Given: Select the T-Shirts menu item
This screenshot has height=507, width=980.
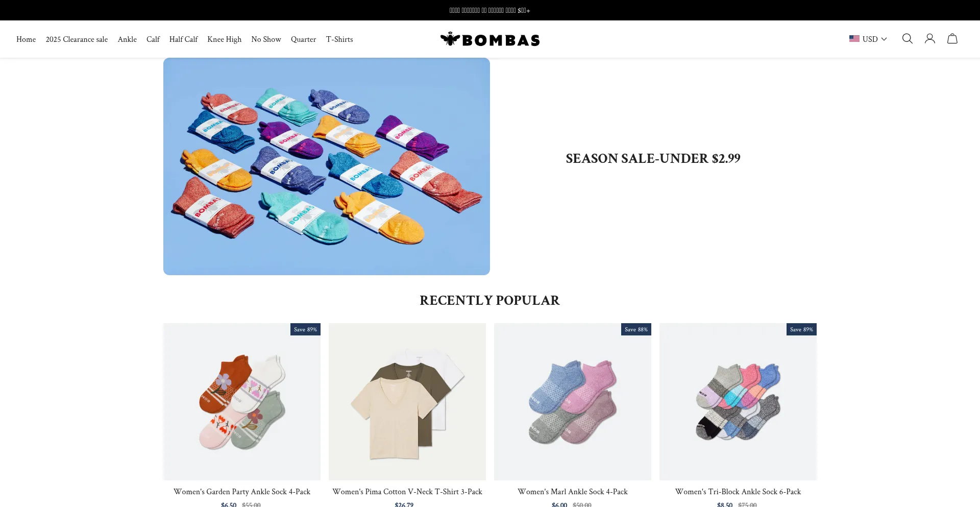Looking at the screenshot, I should pyautogui.click(x=339, y=39).
